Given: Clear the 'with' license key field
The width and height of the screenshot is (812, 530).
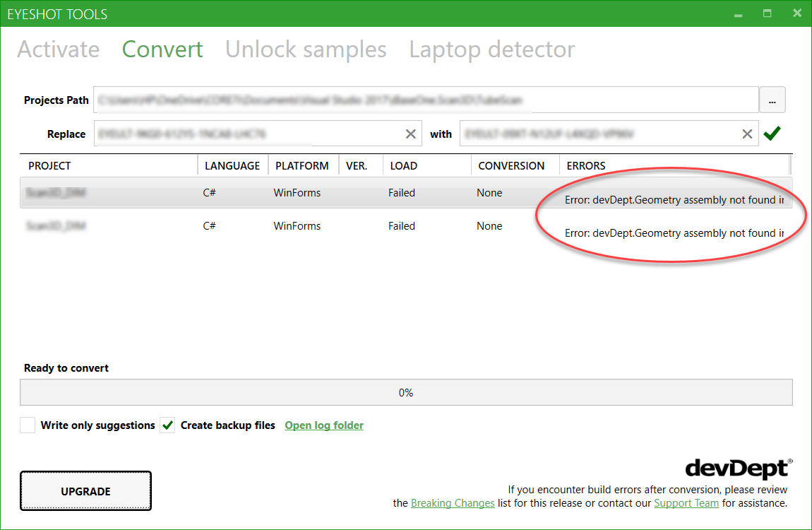Looking at the screenshot, I should click(x=746, y=133).
